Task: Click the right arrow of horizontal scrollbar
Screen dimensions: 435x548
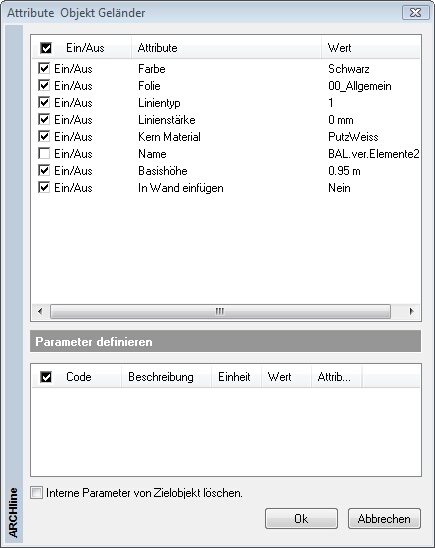Action: [411, 311]
